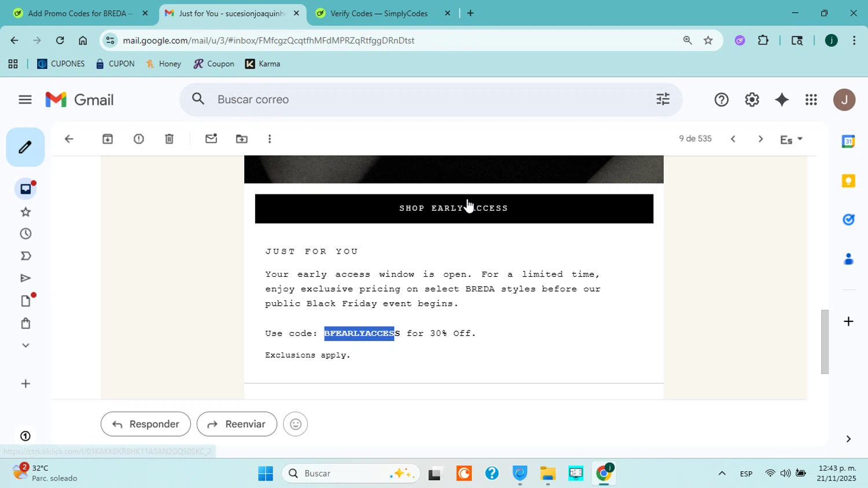The height and width of the screenshot is (488, 868).
Task: Switch to Verify Codes SimplyCodes tab
Action: [x=382, y=13]
